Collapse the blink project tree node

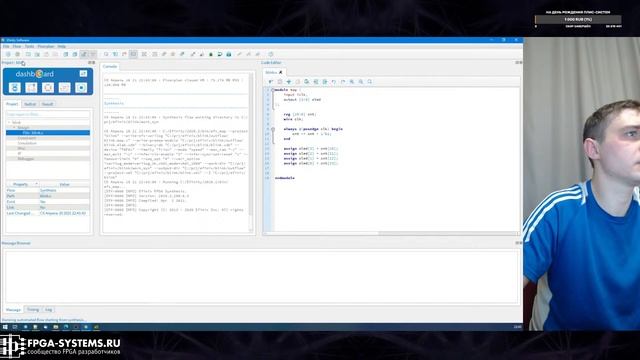click(x=9, y=122)
